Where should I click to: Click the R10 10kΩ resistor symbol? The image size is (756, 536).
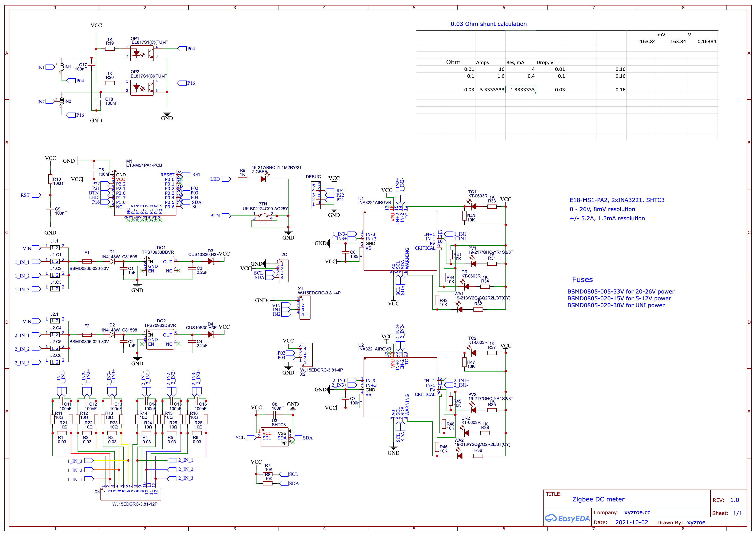tap(50, 179)
